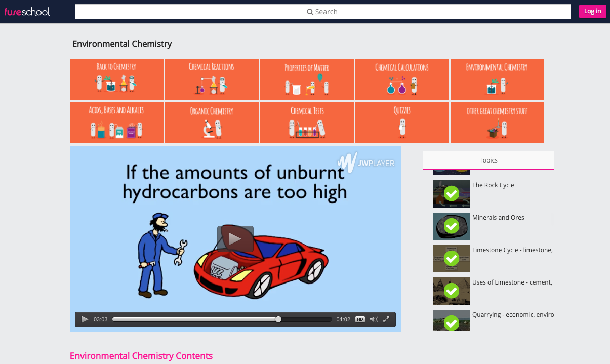Open the Organic Chemistry microscope tile
The image size is (610, 364).
[x=212, y=123]
